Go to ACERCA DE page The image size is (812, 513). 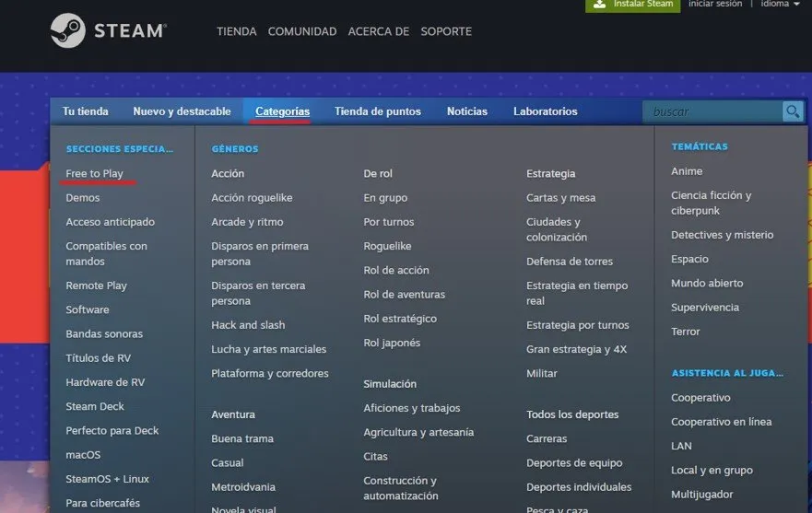point(379,31)
